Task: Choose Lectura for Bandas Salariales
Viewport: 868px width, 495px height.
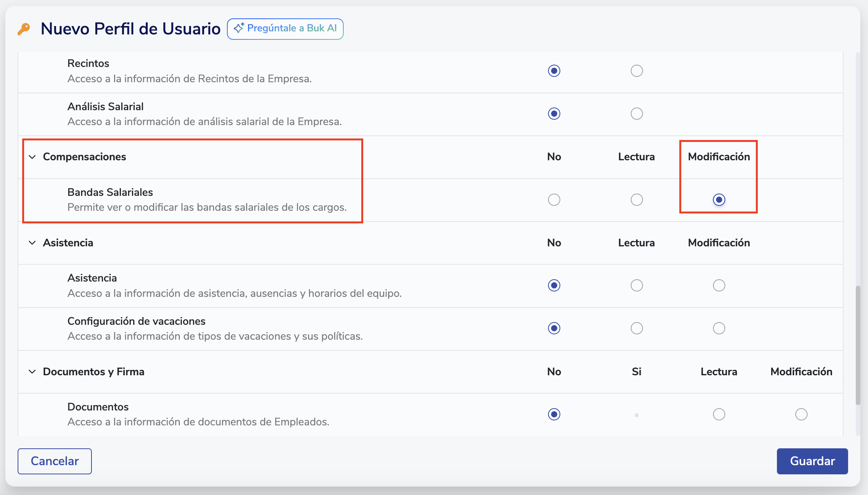Action: 636,200
